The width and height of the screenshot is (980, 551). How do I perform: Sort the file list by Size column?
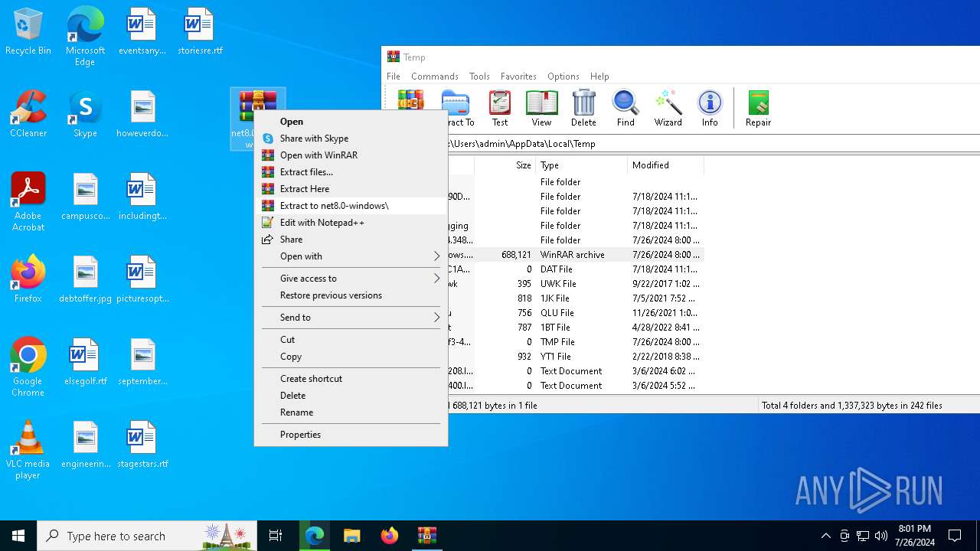505,165
